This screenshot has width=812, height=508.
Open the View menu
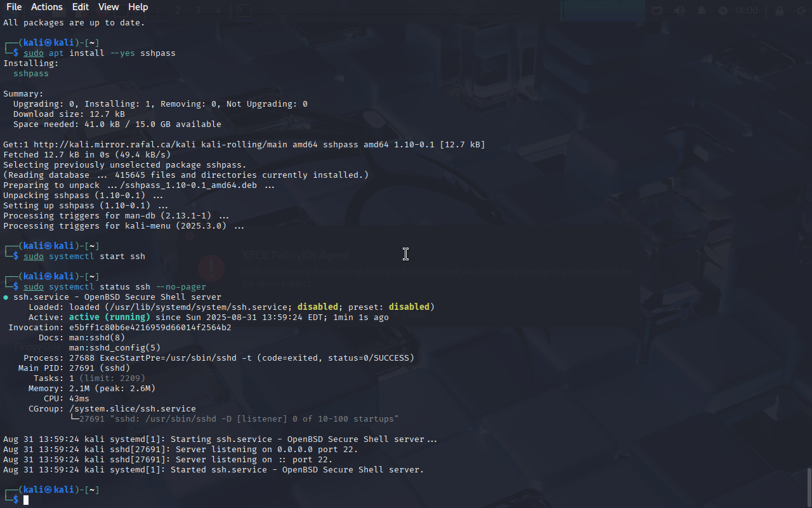pos(108,7)
